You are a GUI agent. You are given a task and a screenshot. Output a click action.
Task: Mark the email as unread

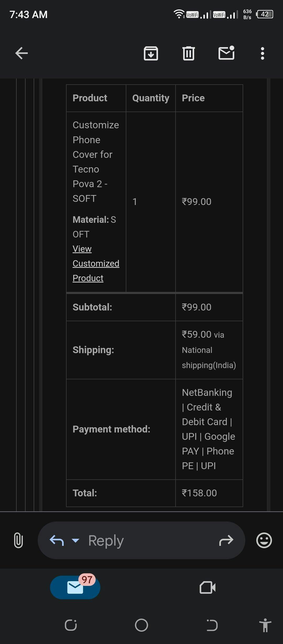226,53
